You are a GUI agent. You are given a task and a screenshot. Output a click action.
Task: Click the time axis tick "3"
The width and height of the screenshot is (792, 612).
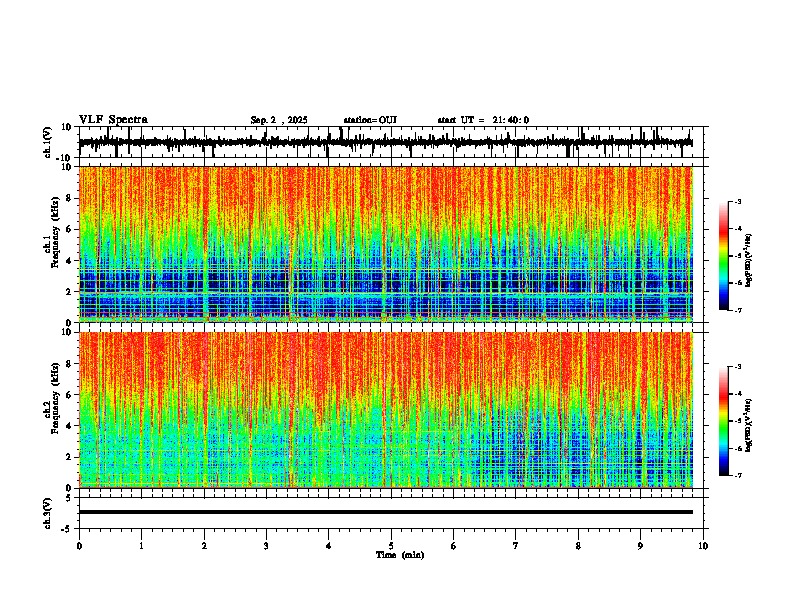coord(266,546)
